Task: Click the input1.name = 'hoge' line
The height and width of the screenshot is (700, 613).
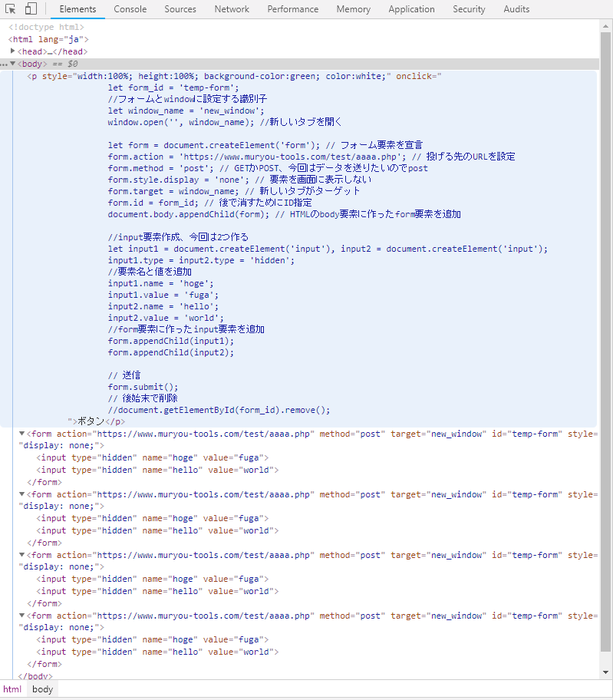Action: (x=160, y=283)
